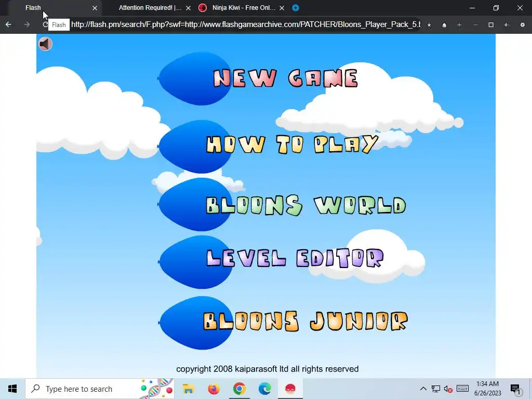Open the clock showing 1:34 AM
The height and width of the screenshot is (399, 532).
(487, 389)
